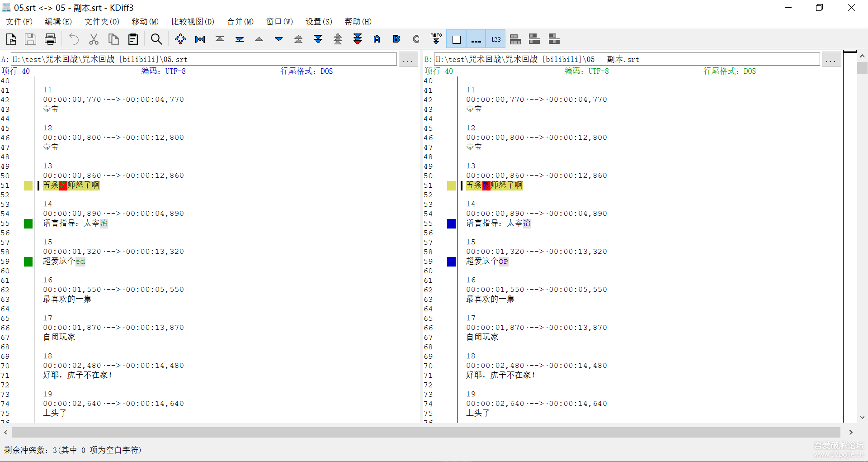Image resolution: width=868 pixels, height=462 pixels.
Task: Click green diff marker on line 55
Action: 28,224
